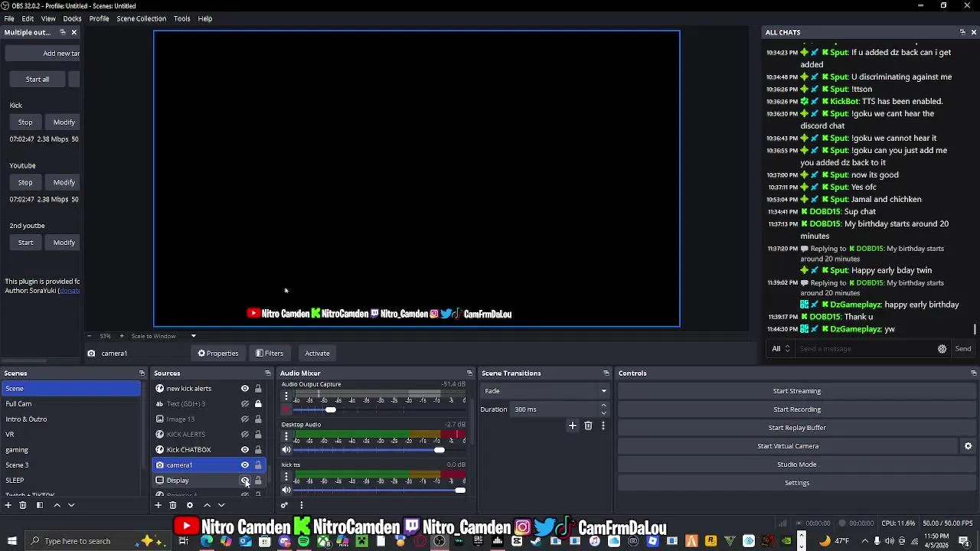980x551 pixels.
Task: Open chat settings gear next to Send
Action: click(942, 349)
